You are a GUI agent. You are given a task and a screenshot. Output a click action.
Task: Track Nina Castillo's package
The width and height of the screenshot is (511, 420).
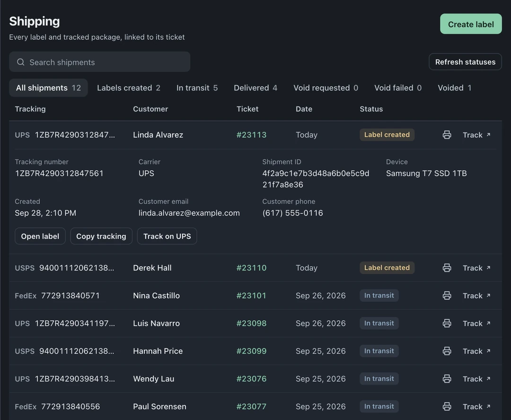tap(476, 296)
